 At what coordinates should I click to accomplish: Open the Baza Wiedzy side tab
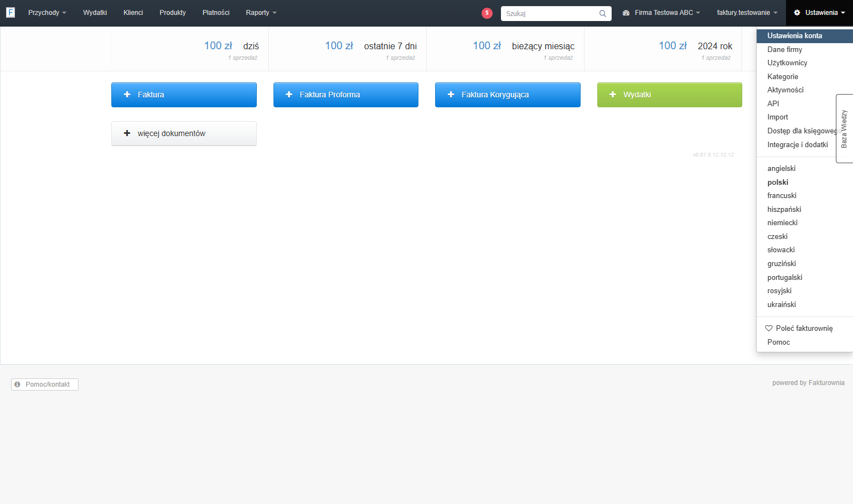[x=844, y=128]
